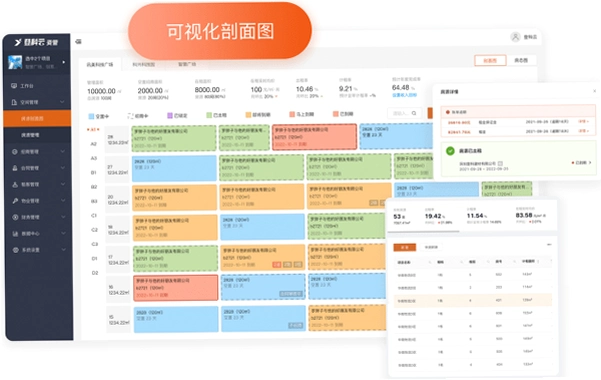
Task: Open the user avatar icon at top right
Action: tap(516, 37)
